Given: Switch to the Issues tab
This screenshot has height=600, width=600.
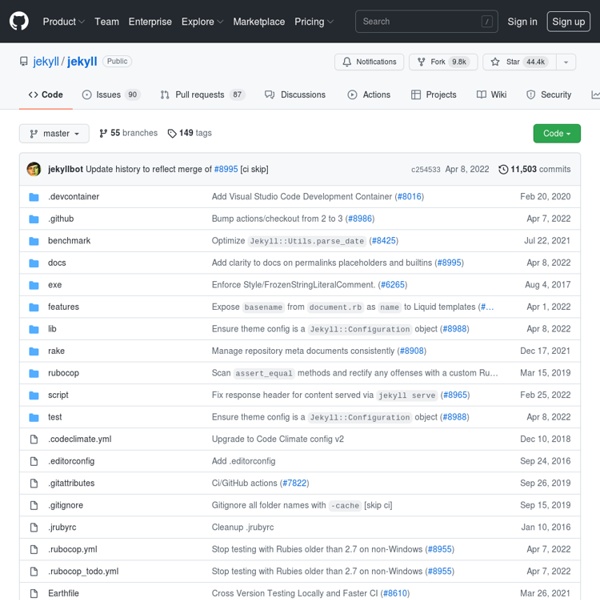Looking at the screenshot, I should pos(111,95).
